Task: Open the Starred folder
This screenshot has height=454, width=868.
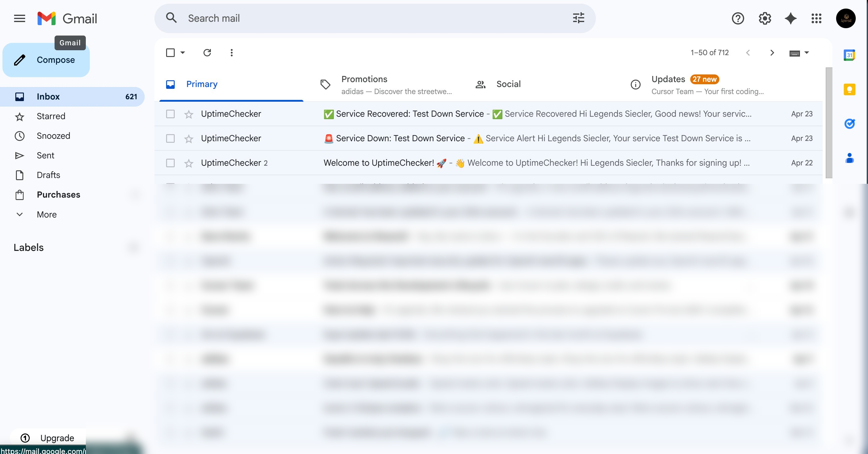Action: (x=72, y=116)
